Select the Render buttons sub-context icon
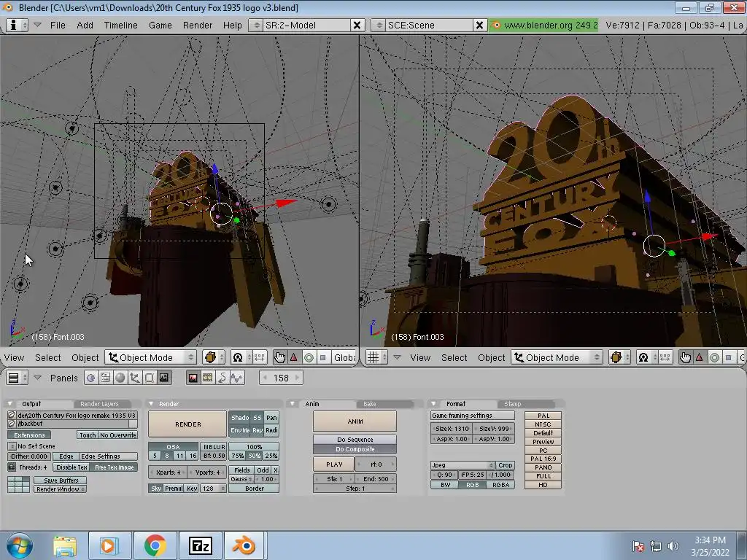This screenshot has height=560, width=747. click(x=193, y=378)
